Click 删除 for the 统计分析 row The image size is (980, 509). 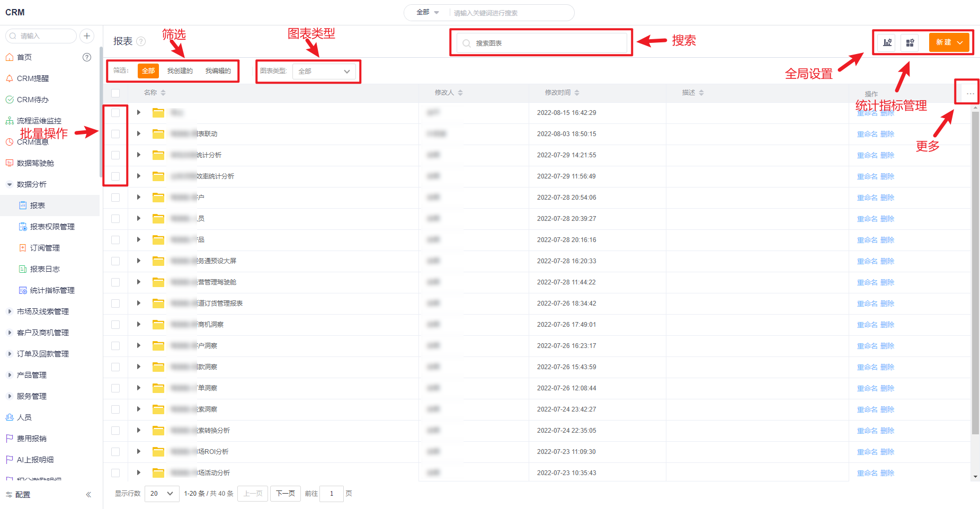[887, 156]
